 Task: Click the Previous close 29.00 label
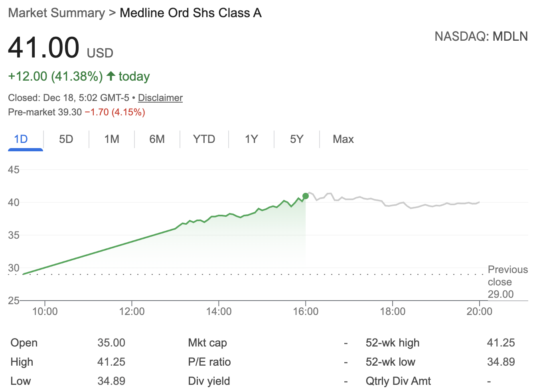tap(507, 282)
